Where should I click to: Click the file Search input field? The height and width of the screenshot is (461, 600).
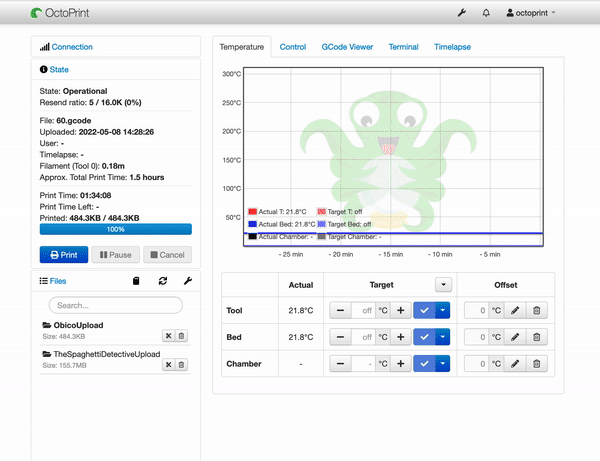(115, 304)
